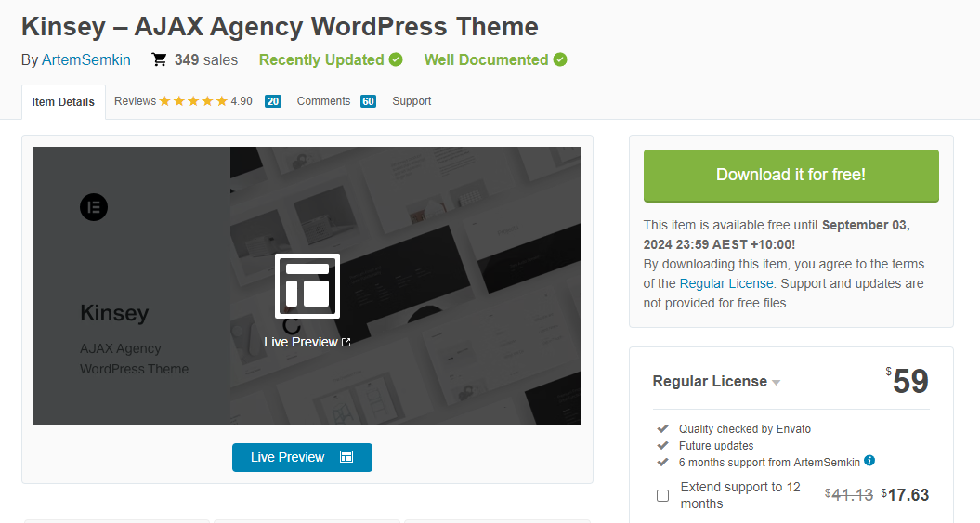Go to the Support tab
The width and height of the screenshot is (980, 523).
[412, 101]
